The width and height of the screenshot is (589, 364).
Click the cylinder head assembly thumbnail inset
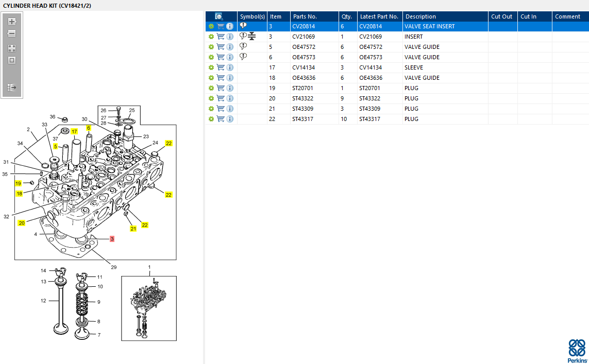[149, 308]
